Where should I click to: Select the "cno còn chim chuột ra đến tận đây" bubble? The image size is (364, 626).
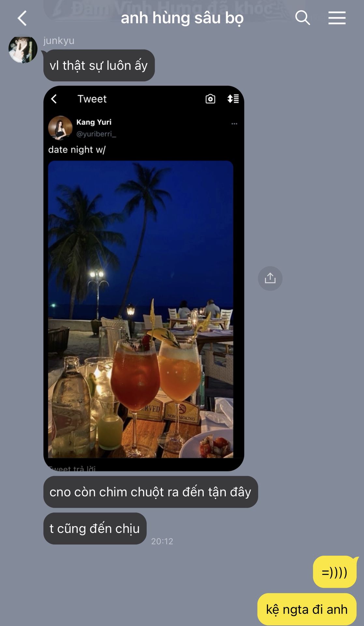(151, 492)
